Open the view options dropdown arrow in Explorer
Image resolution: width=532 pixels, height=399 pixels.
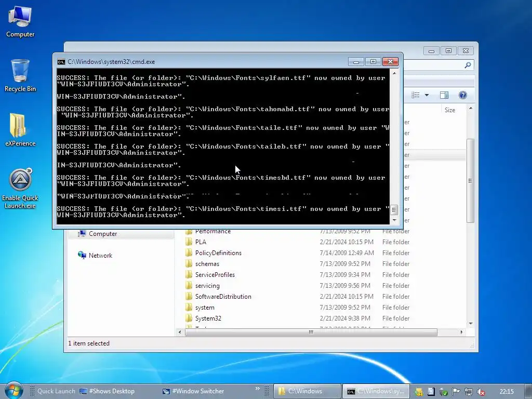click(427, 95)
